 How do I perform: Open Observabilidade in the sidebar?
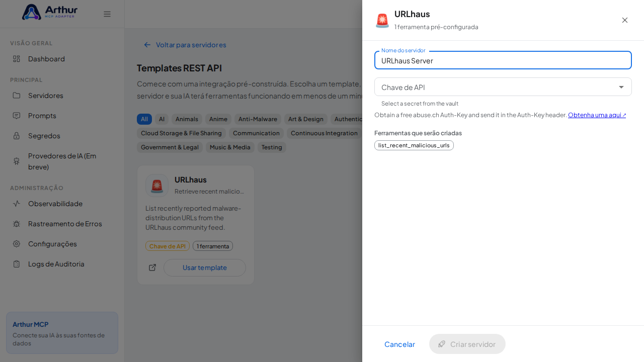pos(62,204)
